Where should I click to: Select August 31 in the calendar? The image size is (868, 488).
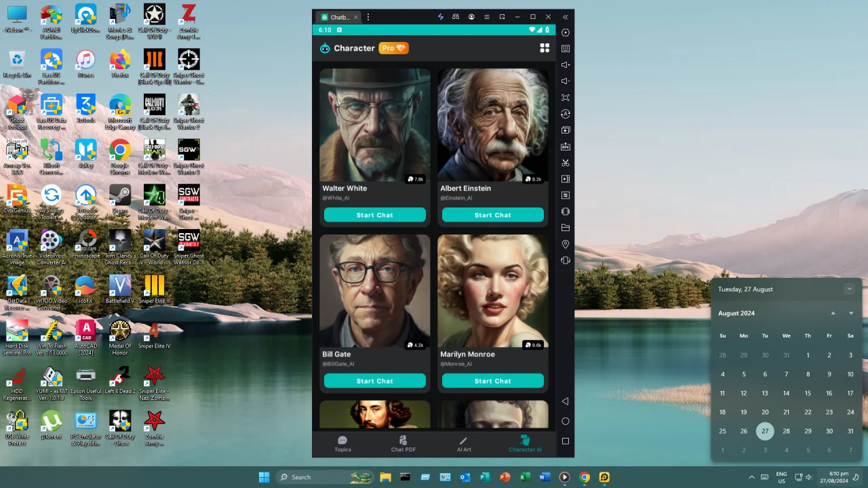[x=850, y=431]
